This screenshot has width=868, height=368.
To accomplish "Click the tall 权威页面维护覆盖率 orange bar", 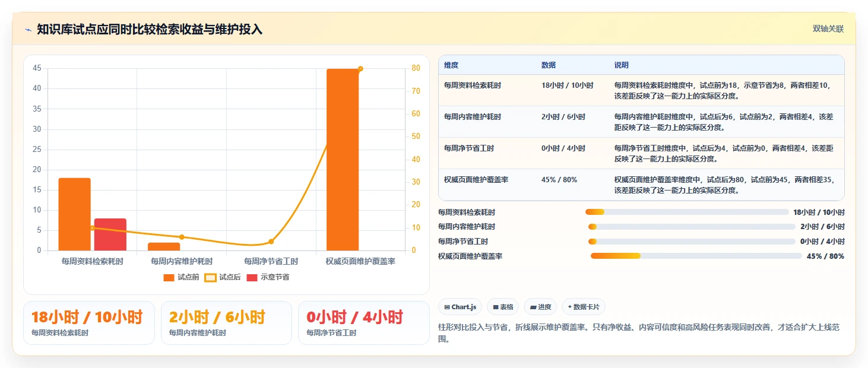I will pos(343,160).
